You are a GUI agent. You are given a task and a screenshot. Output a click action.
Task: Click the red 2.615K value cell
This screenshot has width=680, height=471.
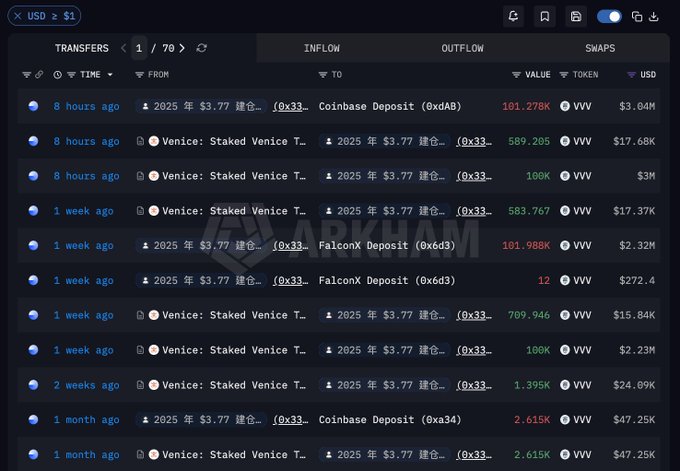coord(532,420)
